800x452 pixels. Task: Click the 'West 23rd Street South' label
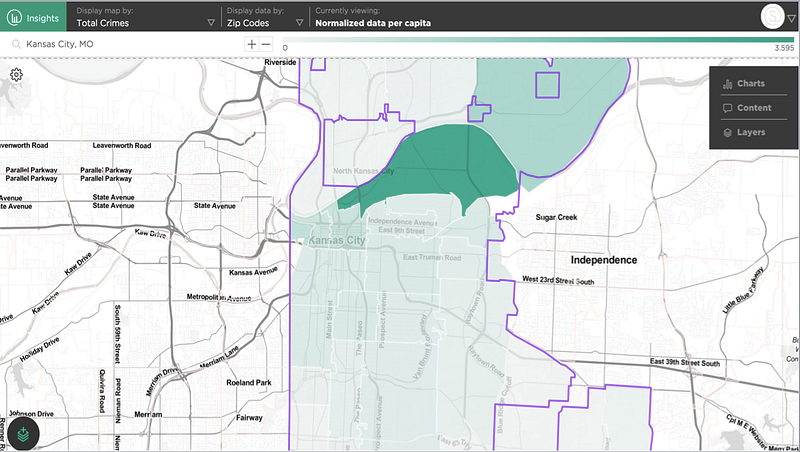(558, 280)
